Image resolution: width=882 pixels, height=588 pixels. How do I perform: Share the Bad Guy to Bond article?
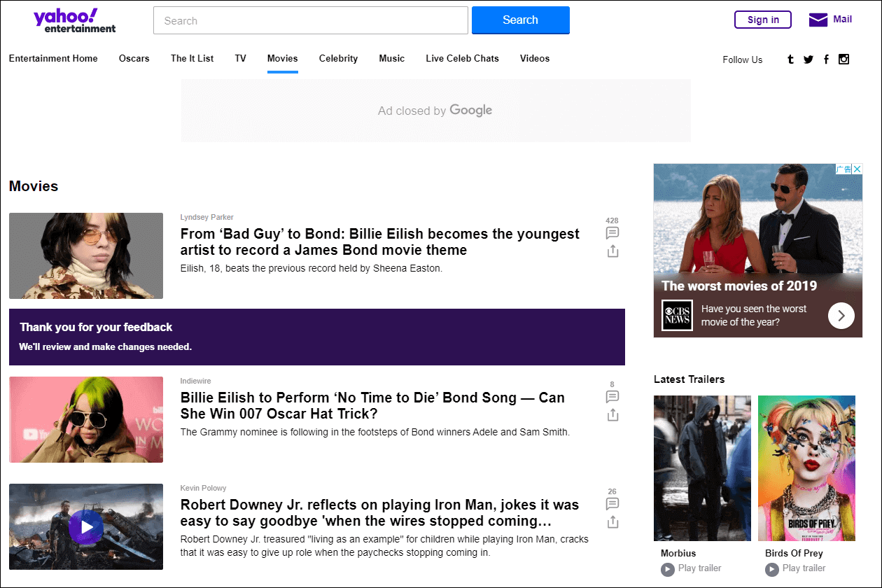[612, 251]
